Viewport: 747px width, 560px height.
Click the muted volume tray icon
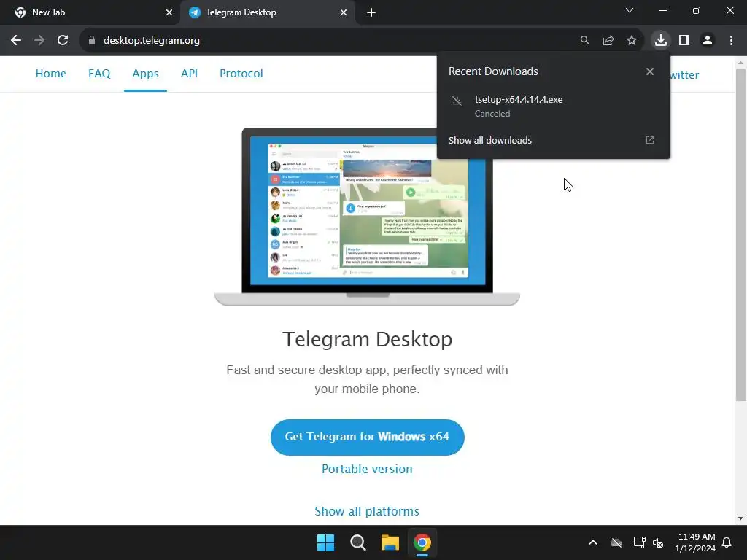pos(658,542)
